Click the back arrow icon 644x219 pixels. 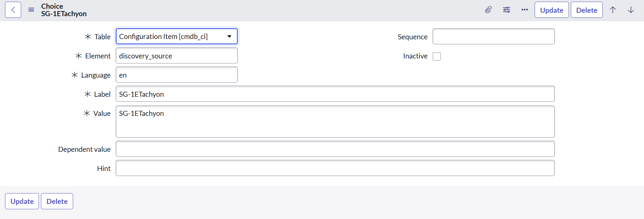tap(13, 10)
